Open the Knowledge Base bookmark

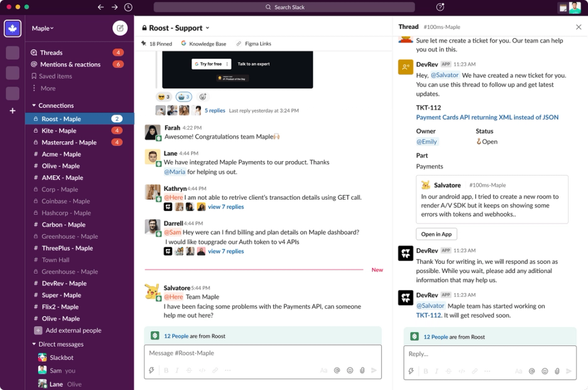coord(204,44)
